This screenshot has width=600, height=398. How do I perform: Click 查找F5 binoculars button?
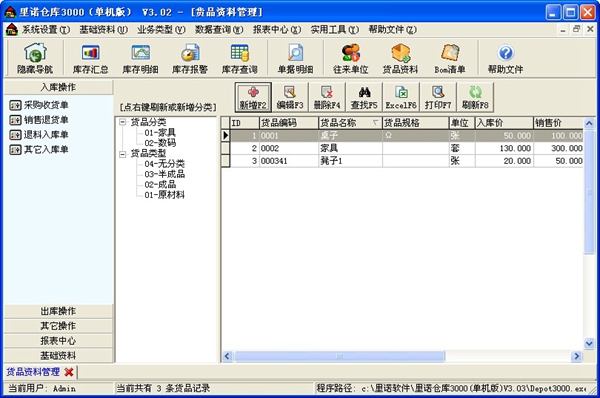click(x=364, y=97)
